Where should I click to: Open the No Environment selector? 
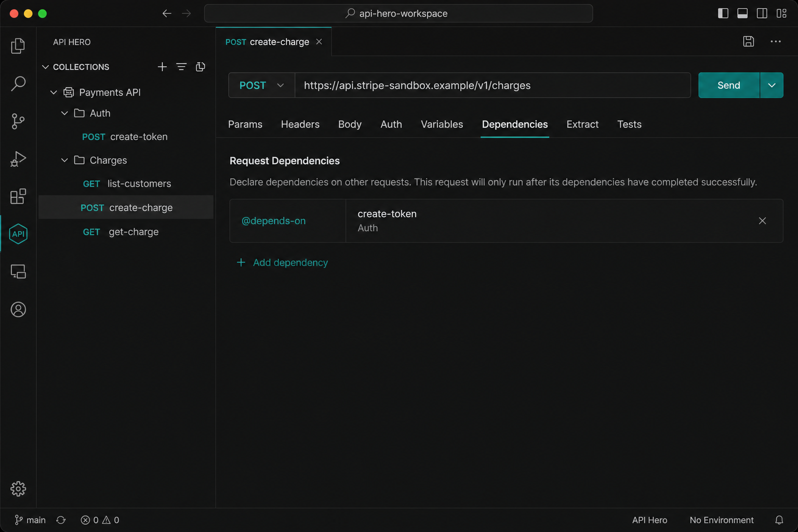[721, 520]
